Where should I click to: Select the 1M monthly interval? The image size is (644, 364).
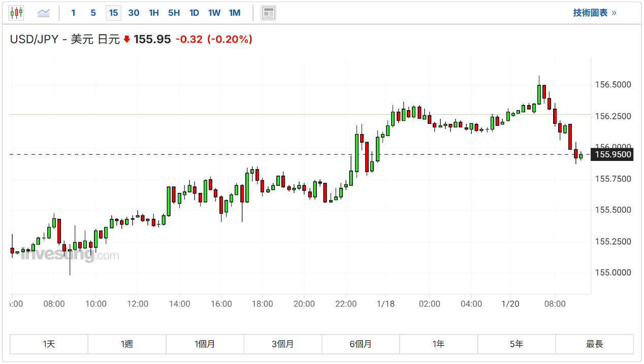[x=235, y=13]
